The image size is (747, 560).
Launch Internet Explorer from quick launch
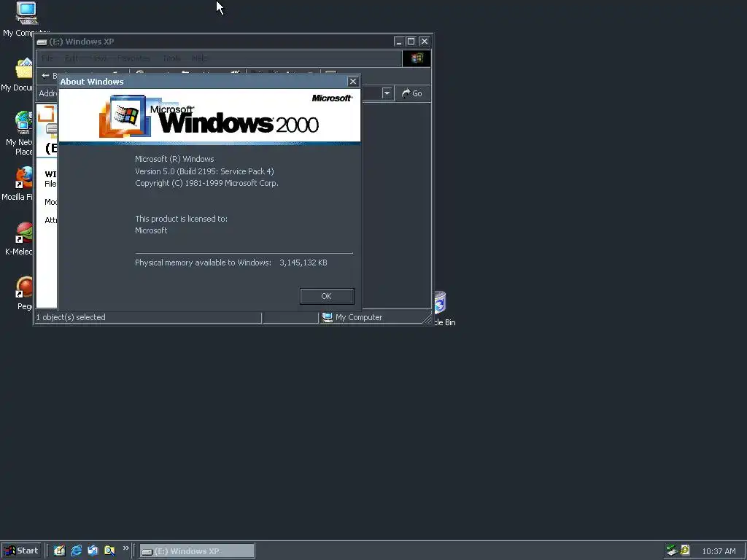(x=76, y=551)
